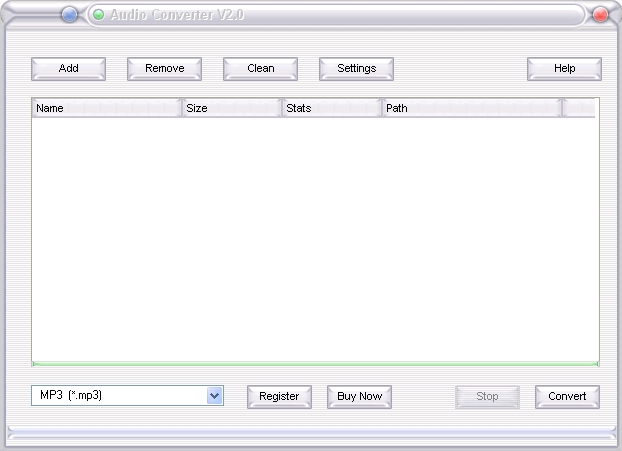Click the Register button
This screenshot has height=451, width=622.
279,397
